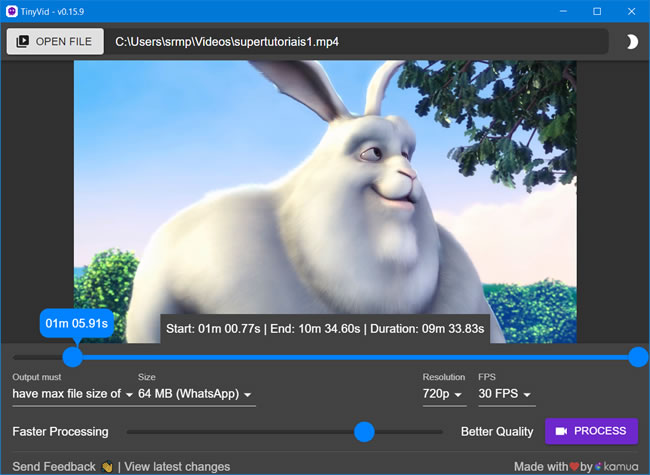The image size is (650, 475).
Task: Click the TinyVid app icon in title bar
Action: pos(12,11)
